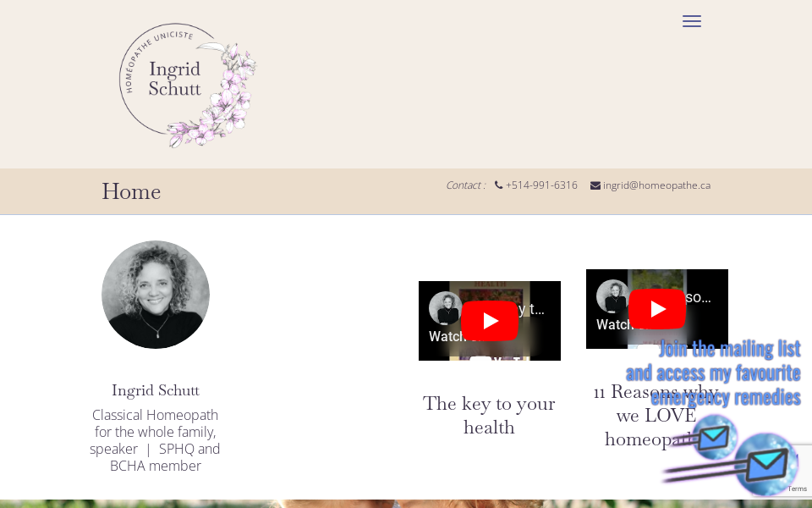Click the large blue mailing envelope icon
The height and width of the screenshot is (508, 812).
[767, 463]
